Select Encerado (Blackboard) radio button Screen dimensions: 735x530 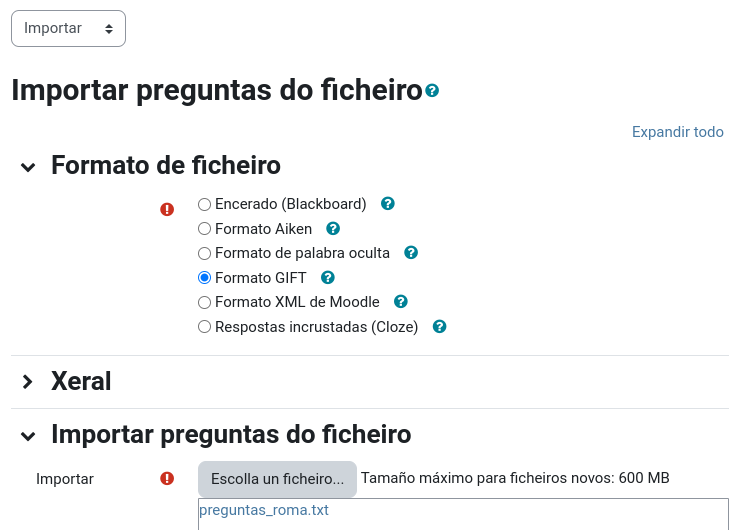[x=205, y=204]
